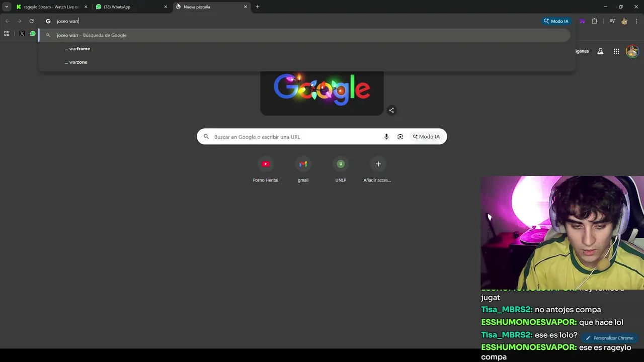Close the WhatsApp tab
Viewport: 644px width, 362px height.
[x=166, y=7]
